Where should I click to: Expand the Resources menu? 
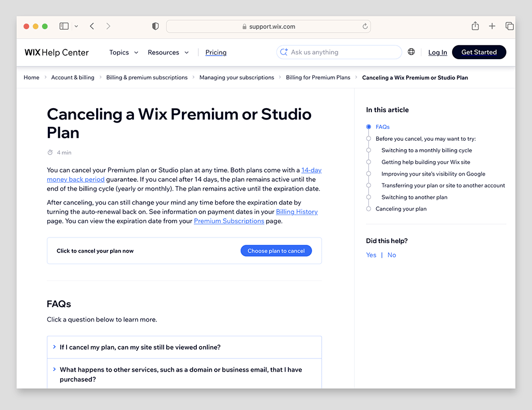[x=168, y=52]
